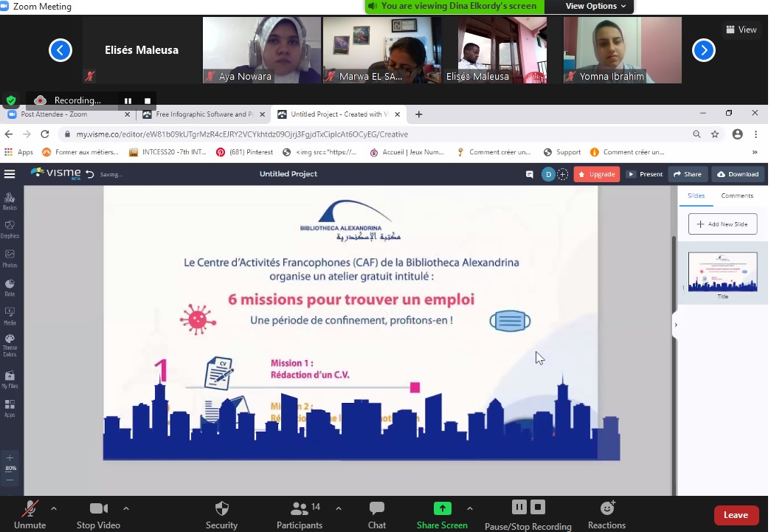Leave the Zoom meeting
This screenshot has width=771, height=532.
736,515
